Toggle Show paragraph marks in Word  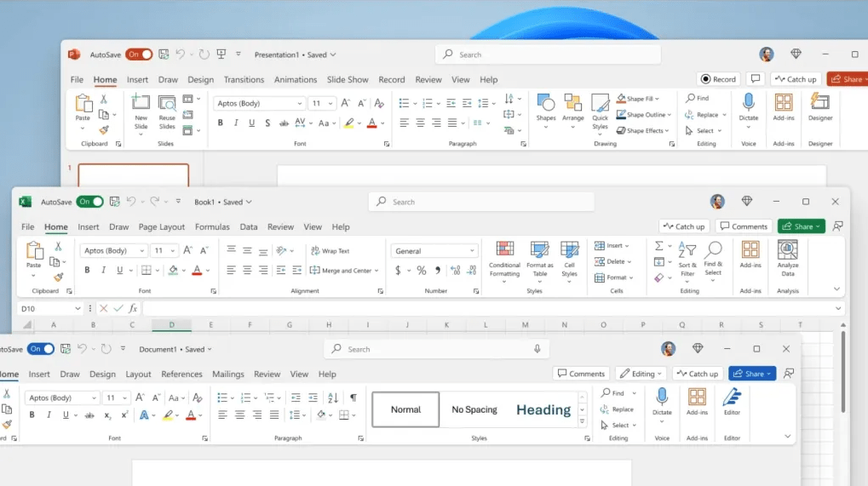[x=354, y=397]
